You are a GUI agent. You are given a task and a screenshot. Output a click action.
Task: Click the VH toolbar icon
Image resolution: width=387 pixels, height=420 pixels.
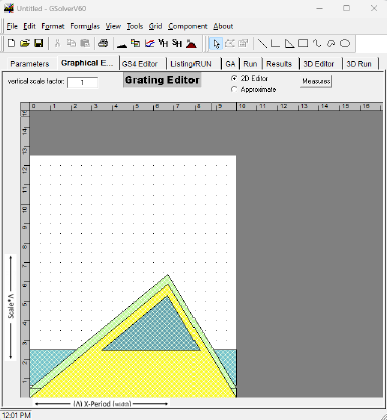(x=163, y=43)
